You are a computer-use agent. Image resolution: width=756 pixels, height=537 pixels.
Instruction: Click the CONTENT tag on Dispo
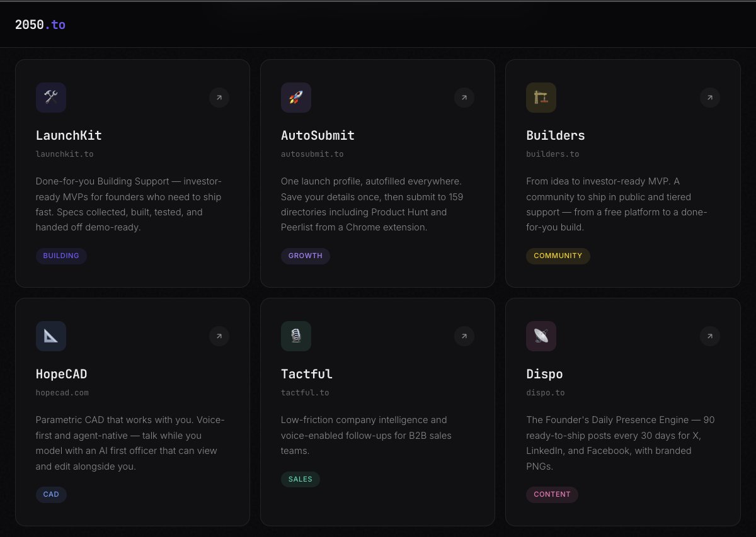[552, 494]
